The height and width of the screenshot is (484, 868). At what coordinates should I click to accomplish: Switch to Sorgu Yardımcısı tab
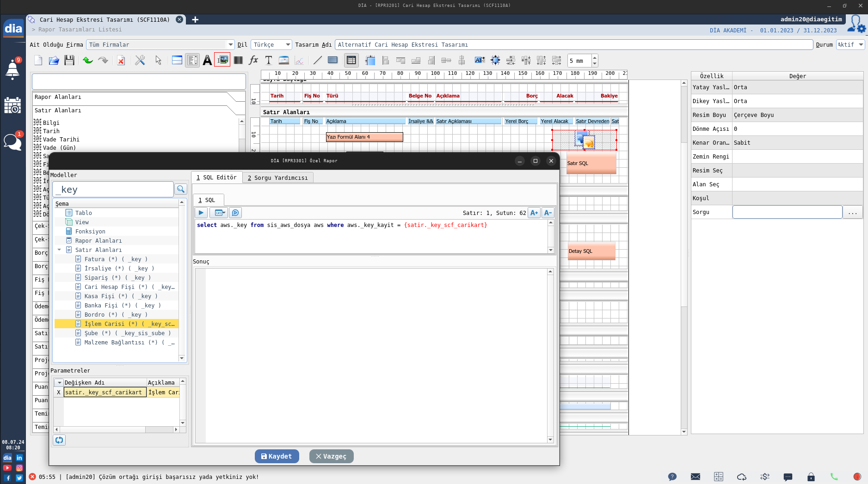277,178
